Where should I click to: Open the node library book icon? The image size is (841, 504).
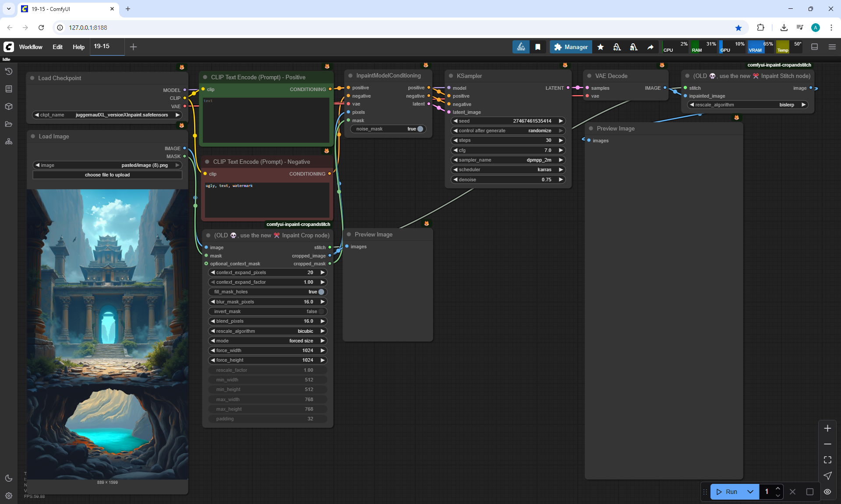pos(9,89)
